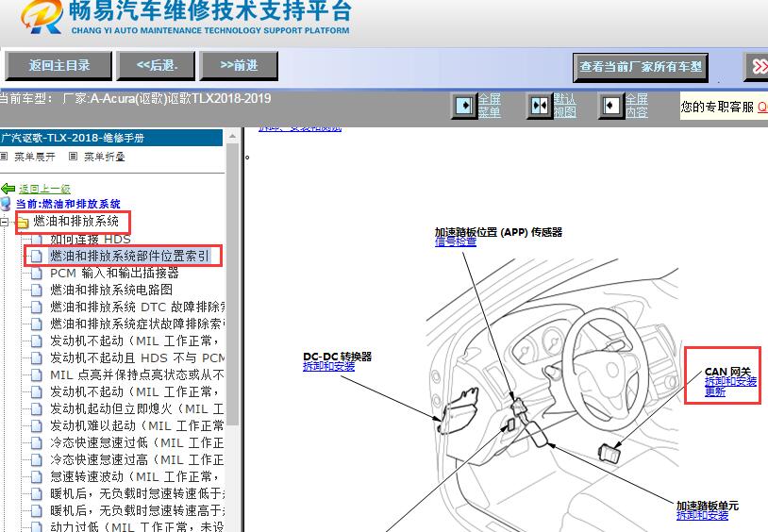This screenshot has width=768, height=532.
Task: Open 如何连接 HDS tree item
Action: pyautogui.click(x=91, y=239)
